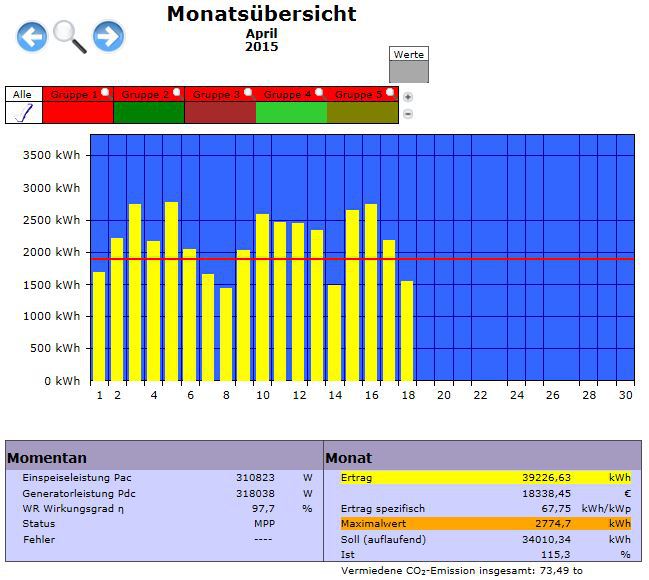Image resolution: width=649 pixels, height=580 pixels.
Task: Click the Werte button
Action: pos(408,54)
